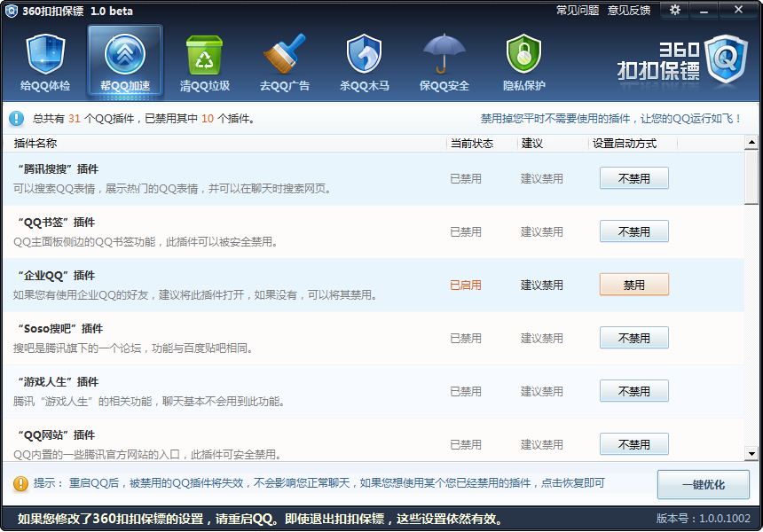The height and width of the screenshot is (532, 763).
Task: Click 禁用 for 企业QQ plugin
Action: (634, 285)
